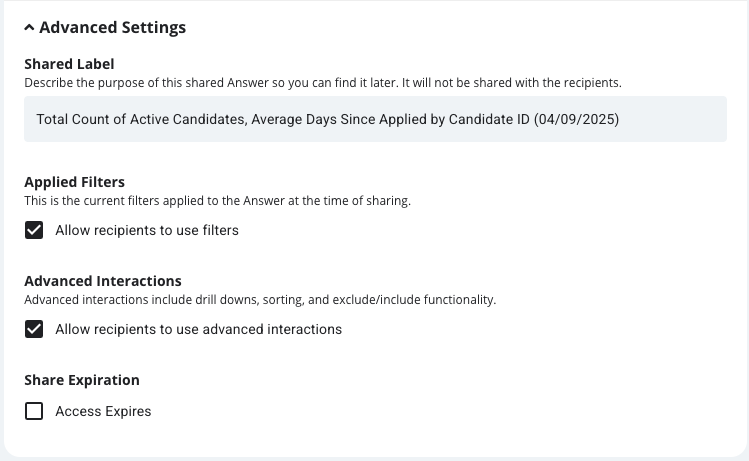Viewport: 749px width, 461px height.
Task: Click the blank right side of the Shared Label field
Action: pyautogui.click(x=674, y=119)
